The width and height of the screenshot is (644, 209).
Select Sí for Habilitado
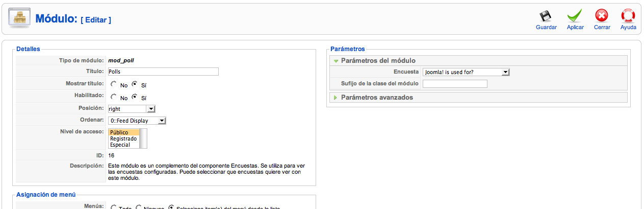coord(135,97)
